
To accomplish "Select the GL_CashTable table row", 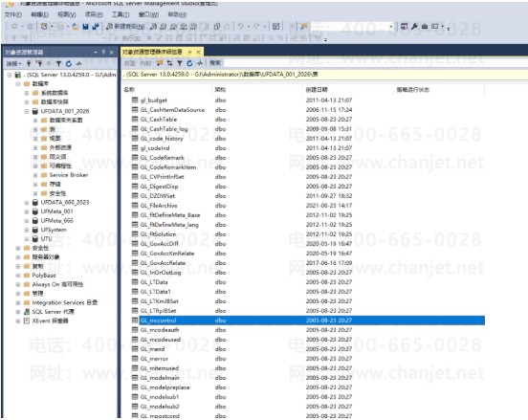I will coord(307,120).
